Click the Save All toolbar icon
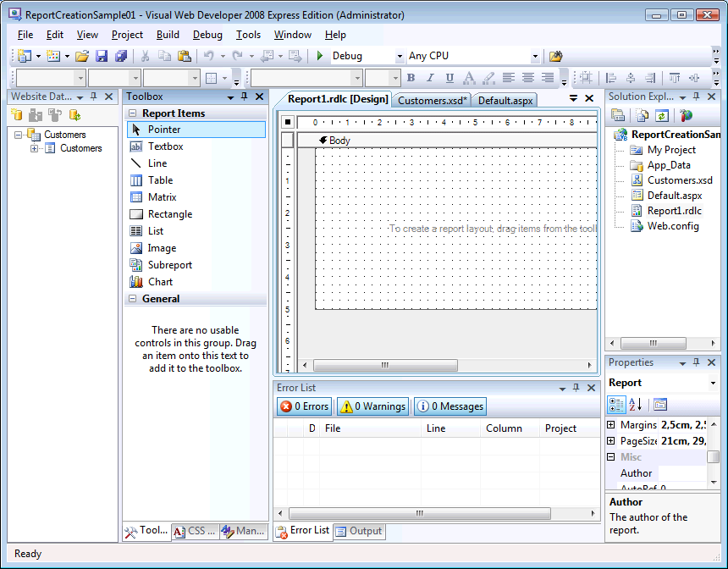This screenshot has width=728, height=569. [x=120, y=56]
